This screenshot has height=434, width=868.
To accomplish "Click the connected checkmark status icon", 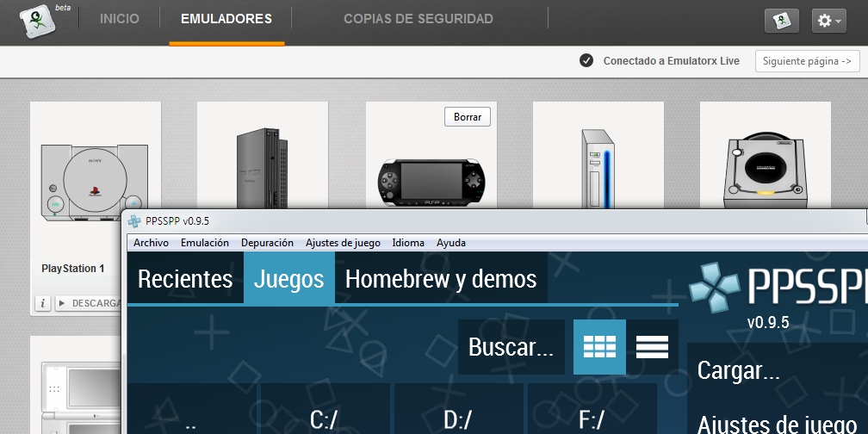I will [x=586, y=61].
